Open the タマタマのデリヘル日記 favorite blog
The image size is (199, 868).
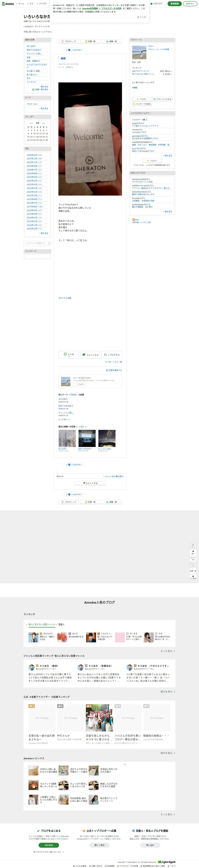[142, 182]
